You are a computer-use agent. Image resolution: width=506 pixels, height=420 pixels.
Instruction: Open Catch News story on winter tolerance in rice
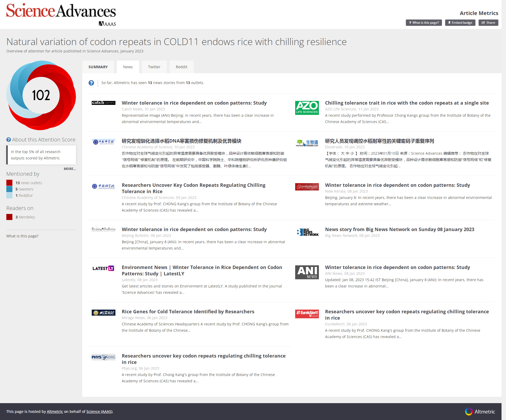(x=194, y=103)
